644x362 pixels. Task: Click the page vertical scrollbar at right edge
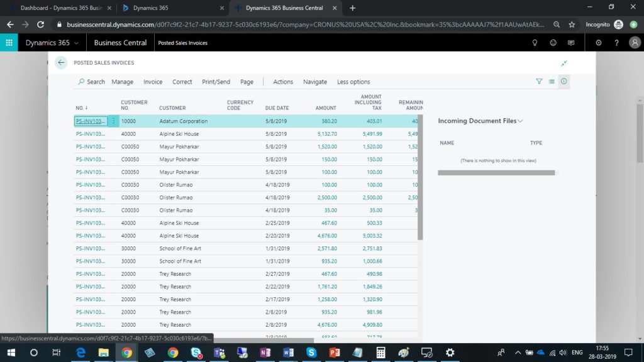tap(640, 133)
